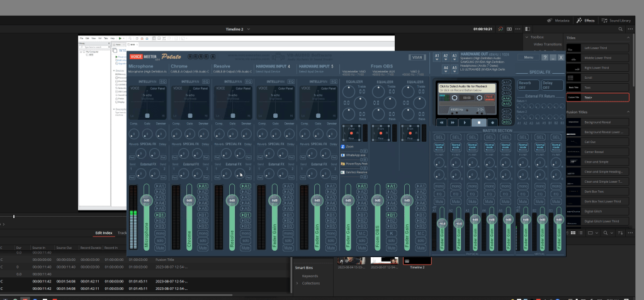Collapse the Fusion Titles section
The height and width of the screenshot is (300, 644).
tap(628, 112)
